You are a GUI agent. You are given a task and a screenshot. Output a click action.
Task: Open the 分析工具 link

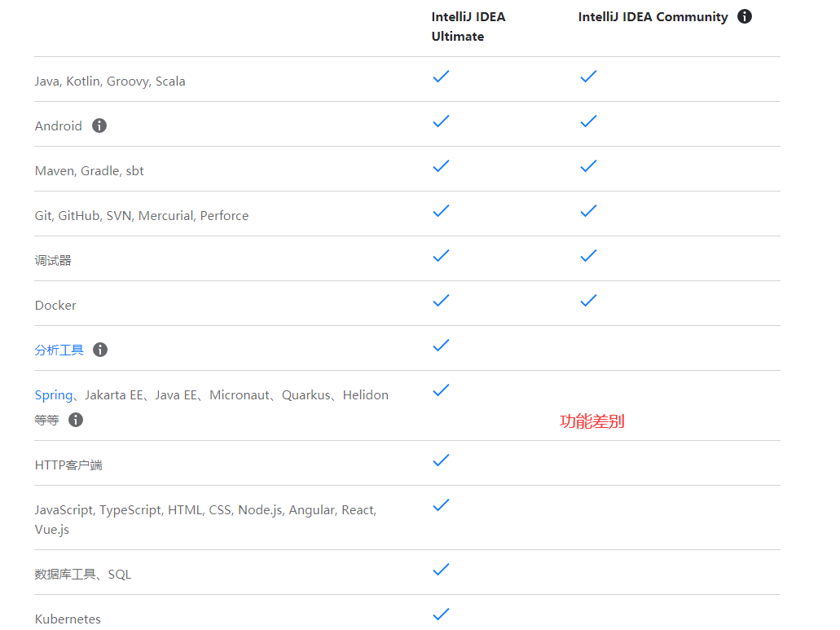click(x=59, y=350)
